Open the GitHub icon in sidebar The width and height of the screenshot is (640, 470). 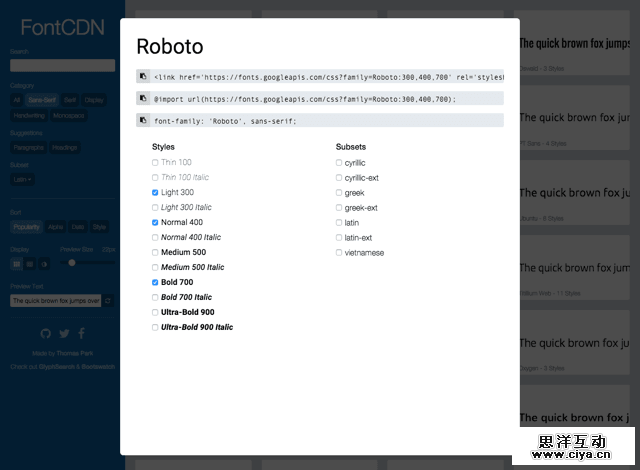tap(46, 334)
